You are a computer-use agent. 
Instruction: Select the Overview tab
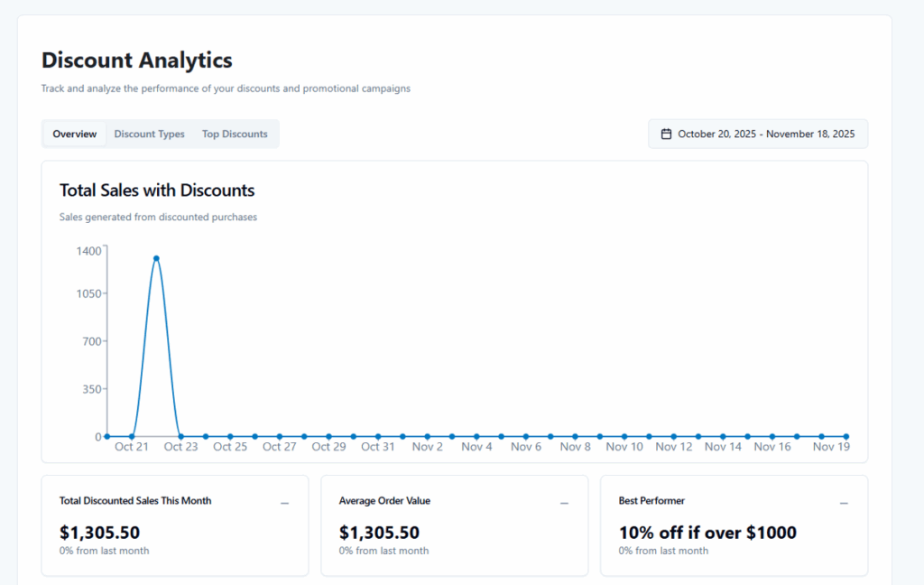click(74, 134)
